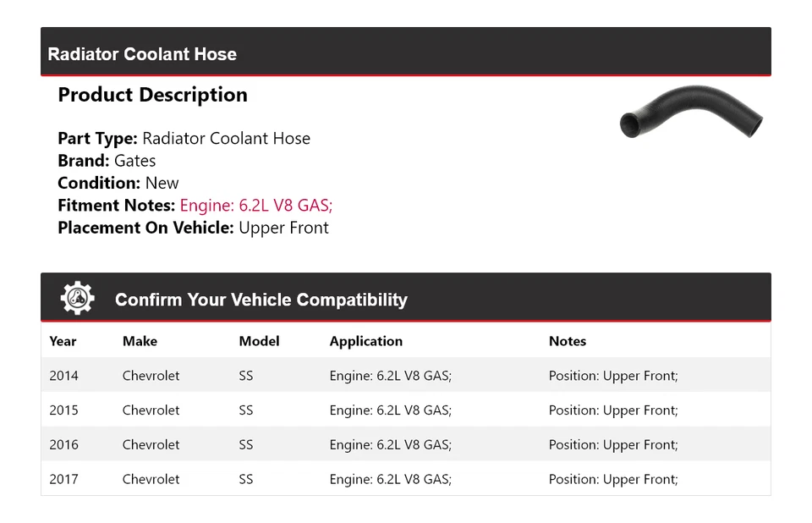Click the Year column header

(63, 341)
